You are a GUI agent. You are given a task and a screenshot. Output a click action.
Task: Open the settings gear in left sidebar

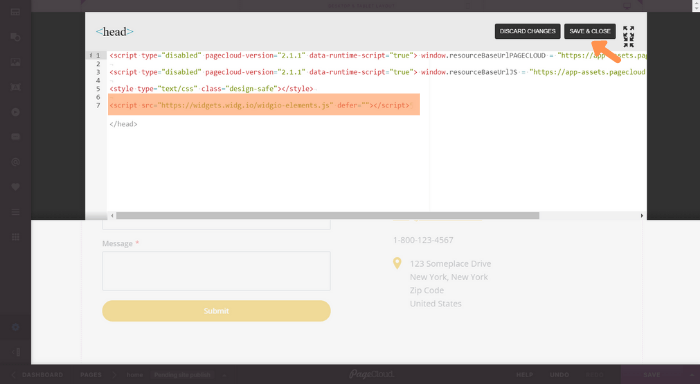(15, 327)
